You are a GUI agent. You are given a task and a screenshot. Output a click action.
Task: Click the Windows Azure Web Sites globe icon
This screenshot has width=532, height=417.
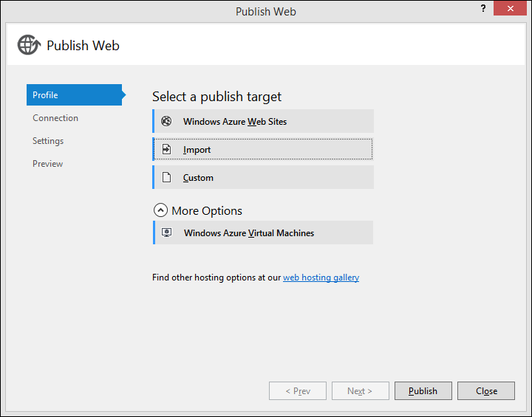point(166,121)
